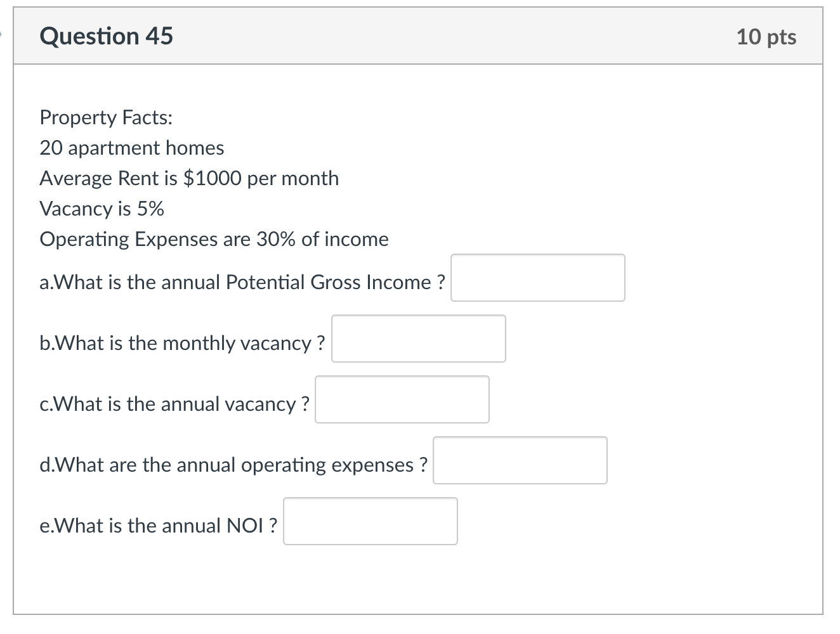Click the annual NOI answer box

pyautogui.click(x=370, y=521)
